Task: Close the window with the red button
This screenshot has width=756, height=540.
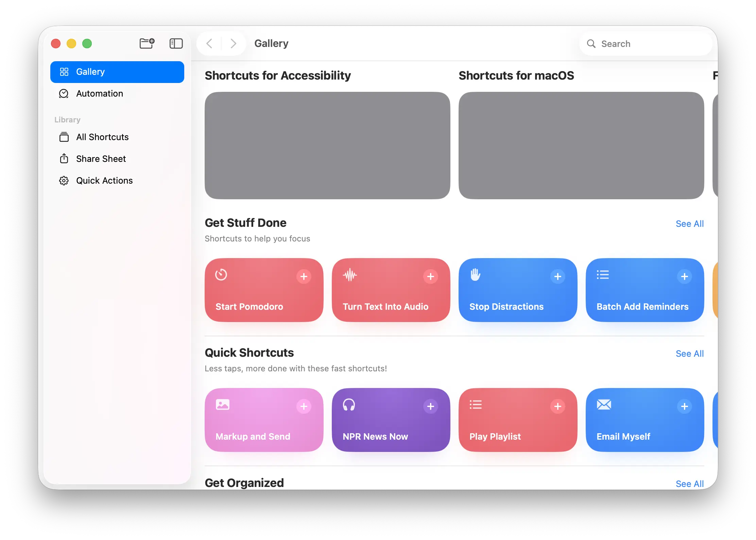Action: 56,44
